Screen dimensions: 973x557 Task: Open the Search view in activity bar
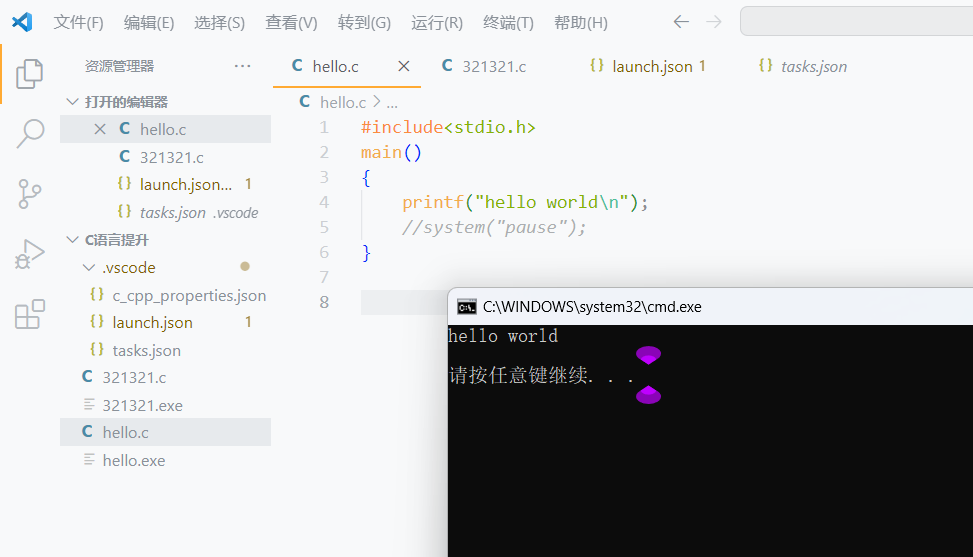[30, 133]
